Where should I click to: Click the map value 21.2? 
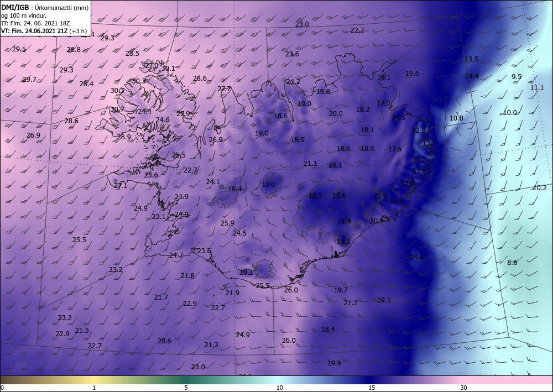pos(351,303)
